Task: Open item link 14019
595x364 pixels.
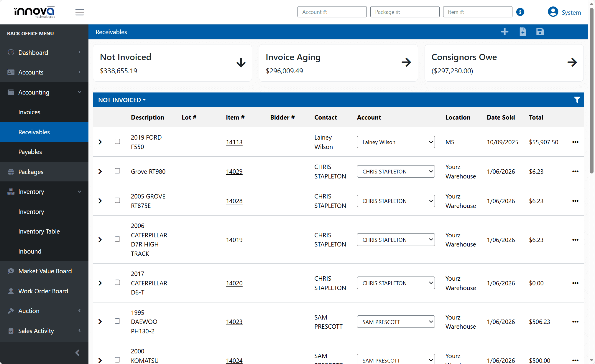Action: coord(234,240)
